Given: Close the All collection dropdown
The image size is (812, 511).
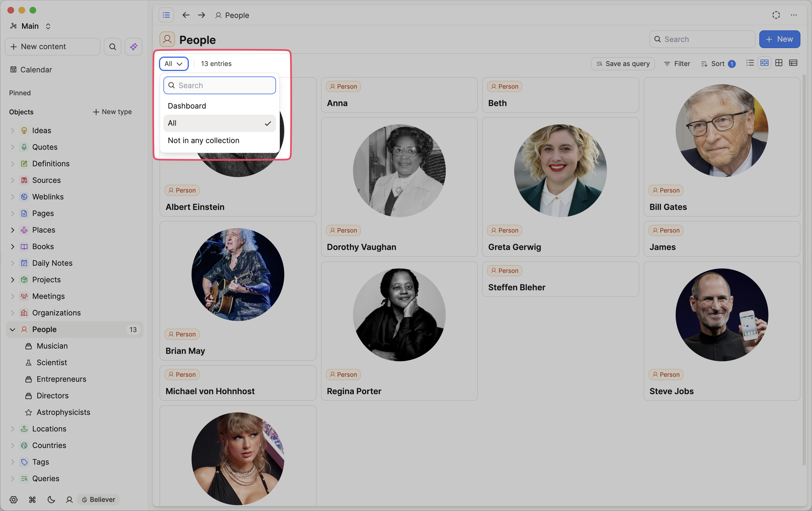Looking at the screenshot, I should 174,64.
